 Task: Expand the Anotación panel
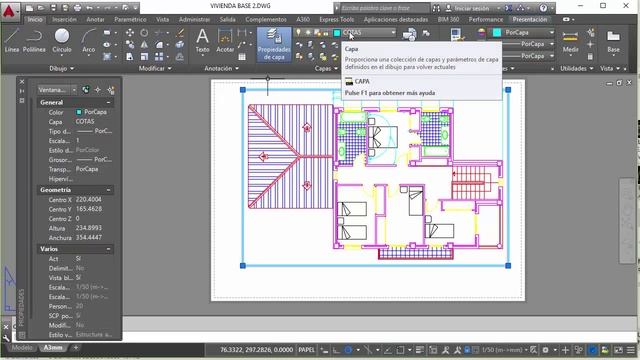(222, 69)
